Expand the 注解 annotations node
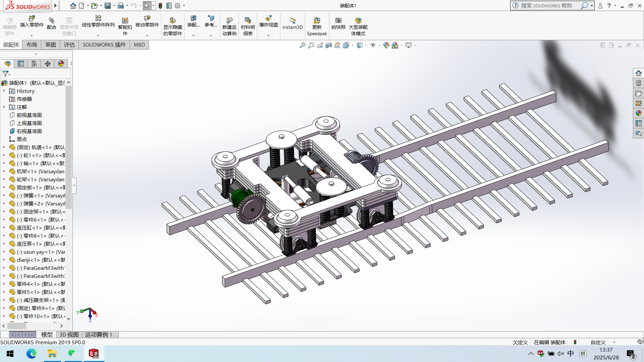The height and width of the screenshot is (362, 644). 4,107
